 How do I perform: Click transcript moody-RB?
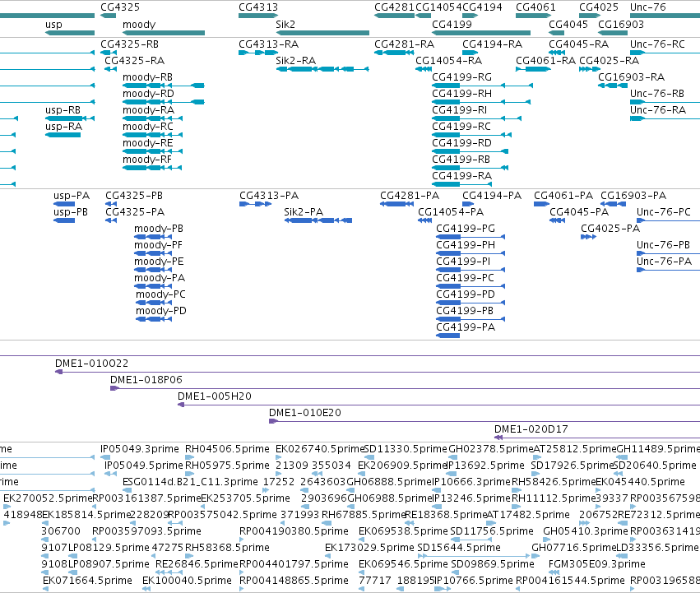pos(148,77)
